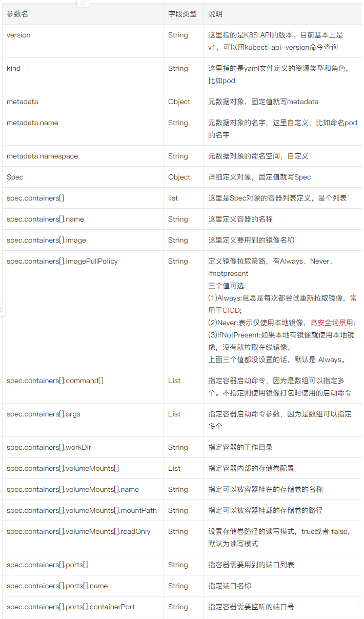Screen dimensions: 364x619
Task: Click String type in the version row
Action: coord(178,35)
